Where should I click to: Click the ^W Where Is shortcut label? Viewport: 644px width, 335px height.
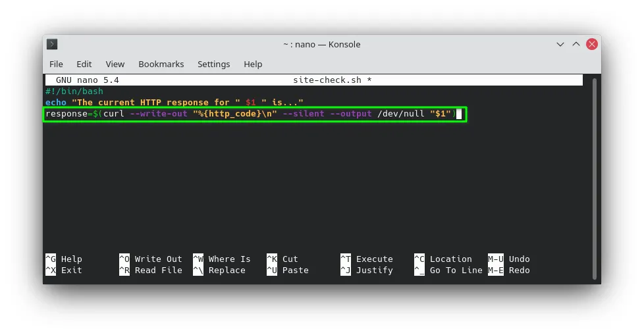[x=222, y=259]
